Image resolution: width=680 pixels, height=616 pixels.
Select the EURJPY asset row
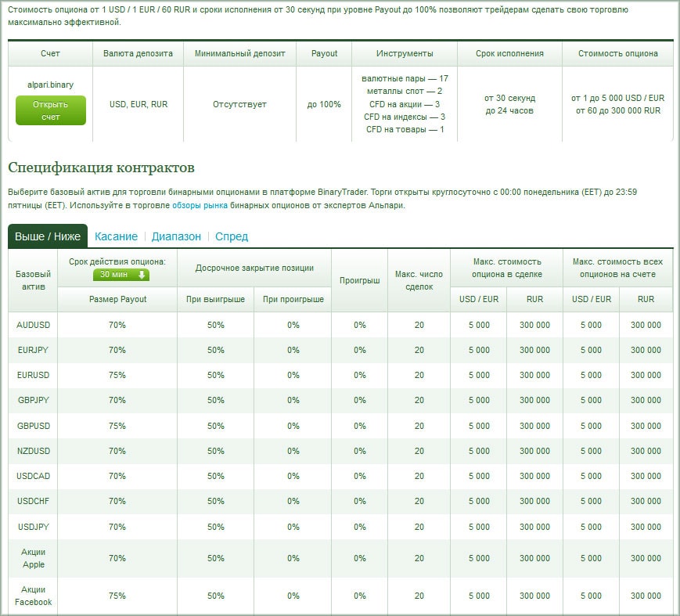pos(33,350)
